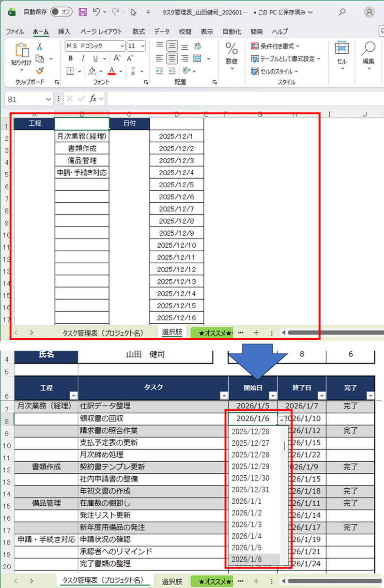Open the 工程 column filter arrow
The image size is (384, 588).
click(73, 395)
